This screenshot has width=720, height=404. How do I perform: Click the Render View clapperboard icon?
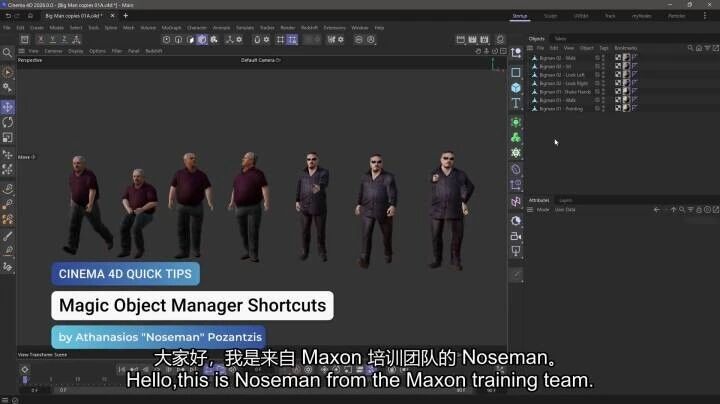pyautogui.click(x=461, y=39)
